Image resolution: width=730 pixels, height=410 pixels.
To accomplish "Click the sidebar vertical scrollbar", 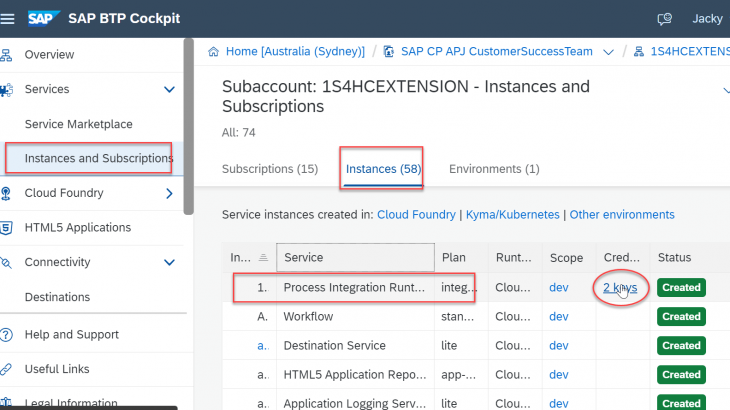I will pos(189,127).
